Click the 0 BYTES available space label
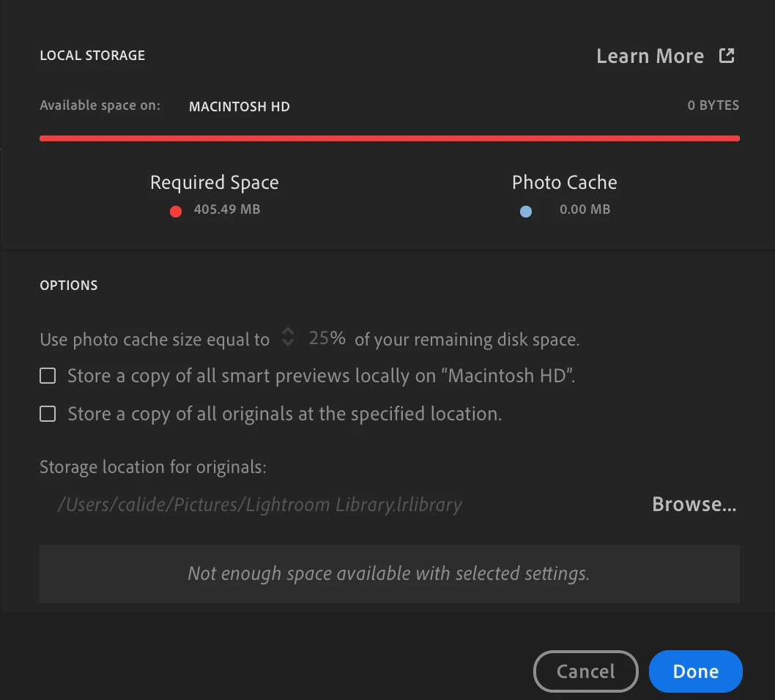Viewport: 775px width, 700px height. [x=713, y=105]
